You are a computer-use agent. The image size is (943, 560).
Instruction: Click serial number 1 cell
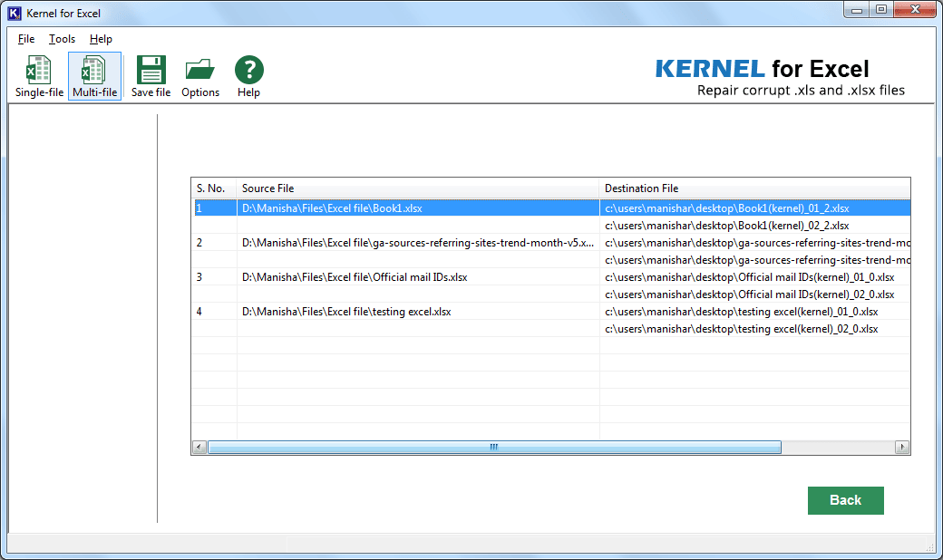[x=215, y=208]
